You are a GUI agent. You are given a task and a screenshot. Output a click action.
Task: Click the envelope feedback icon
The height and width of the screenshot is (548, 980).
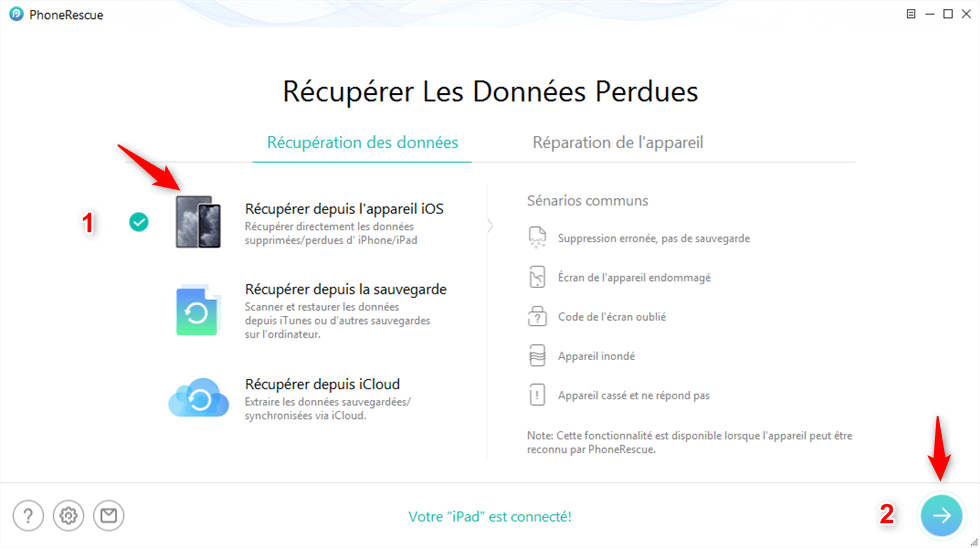click(109, 516)
